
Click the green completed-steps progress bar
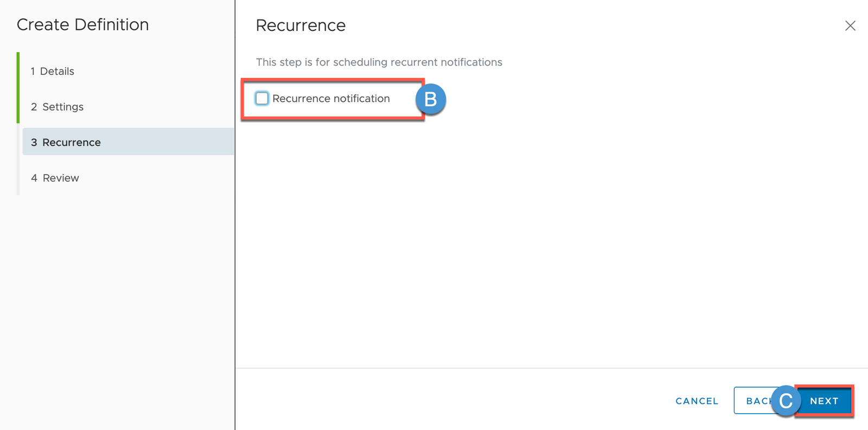pos(18,87)
